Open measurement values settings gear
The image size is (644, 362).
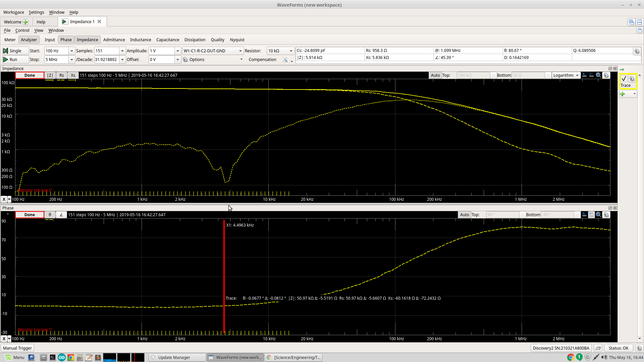point(637,51)
